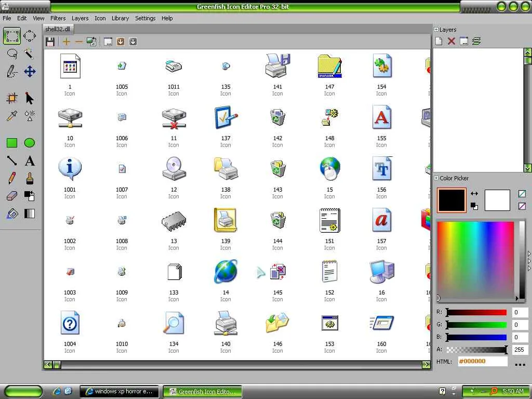Activate the magic wand tool
Viewport: 532px width, 399px height.
[x=30, y=54]
